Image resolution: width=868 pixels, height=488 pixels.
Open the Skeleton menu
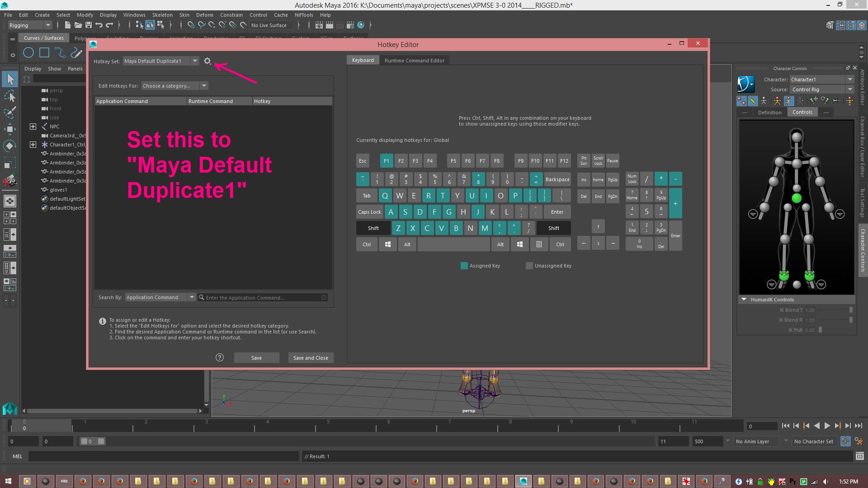pos(162,15)
